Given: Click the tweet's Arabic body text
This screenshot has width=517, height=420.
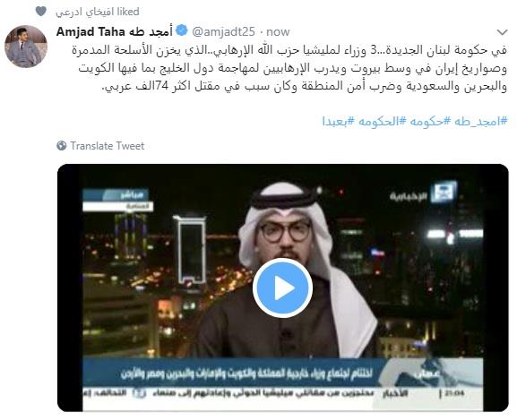Looking at the screenshot, I should (x=289, y=69).
